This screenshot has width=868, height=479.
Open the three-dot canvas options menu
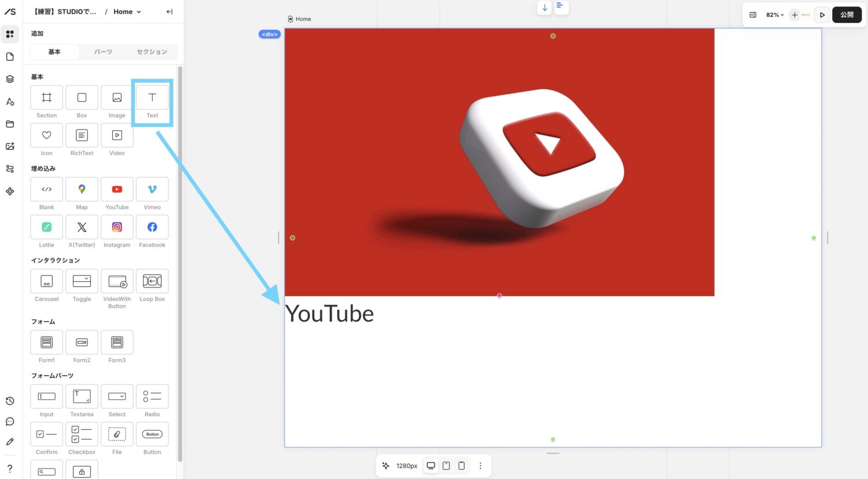pos(480,466)
